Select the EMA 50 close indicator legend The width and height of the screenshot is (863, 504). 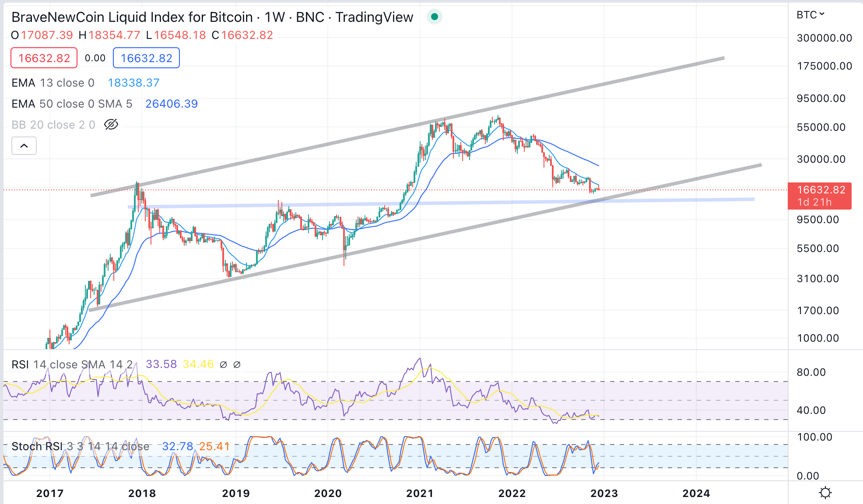pos(71,104)
